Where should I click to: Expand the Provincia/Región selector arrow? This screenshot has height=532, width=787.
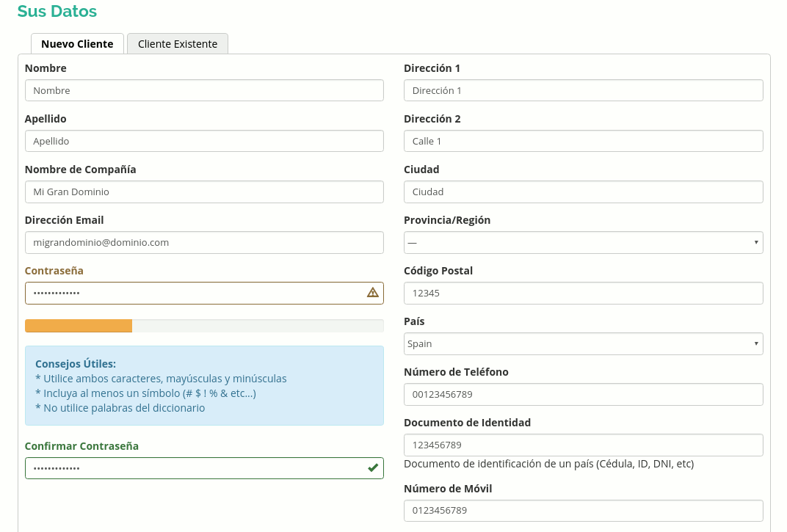pos(755,242)
